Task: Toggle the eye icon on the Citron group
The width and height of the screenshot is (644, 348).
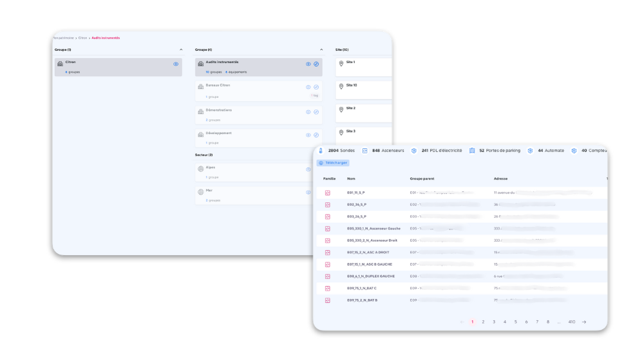Action: coord(176,64)
